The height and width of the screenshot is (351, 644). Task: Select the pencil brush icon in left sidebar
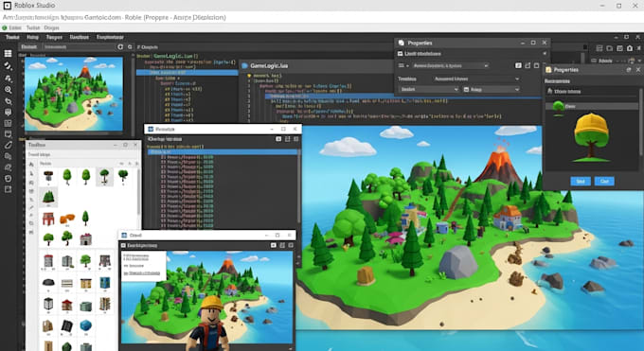pyautogui.click(x=8, y=145)
